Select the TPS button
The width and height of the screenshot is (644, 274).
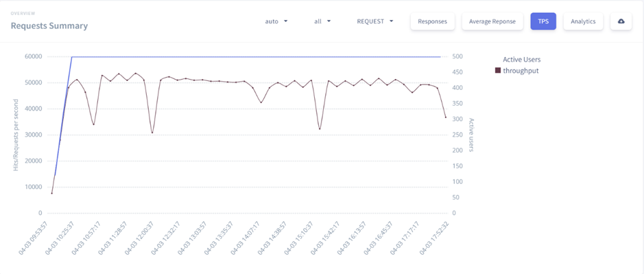[543, 21]
